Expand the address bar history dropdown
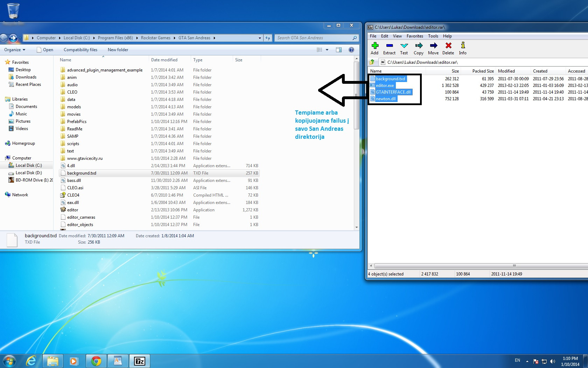The image size is (588, 368). point(260,38)
